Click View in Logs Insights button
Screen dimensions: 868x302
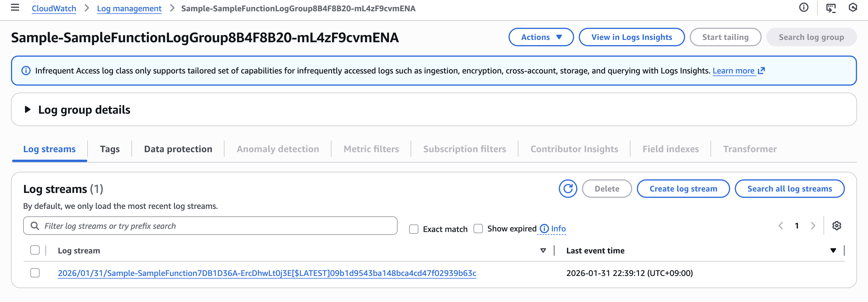(631, 37)
